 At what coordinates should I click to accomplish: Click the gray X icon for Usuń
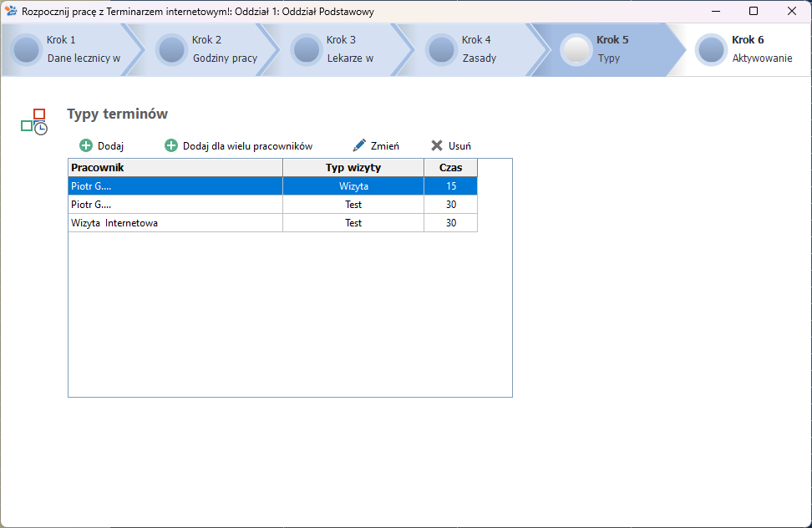[x=437, y=146]
